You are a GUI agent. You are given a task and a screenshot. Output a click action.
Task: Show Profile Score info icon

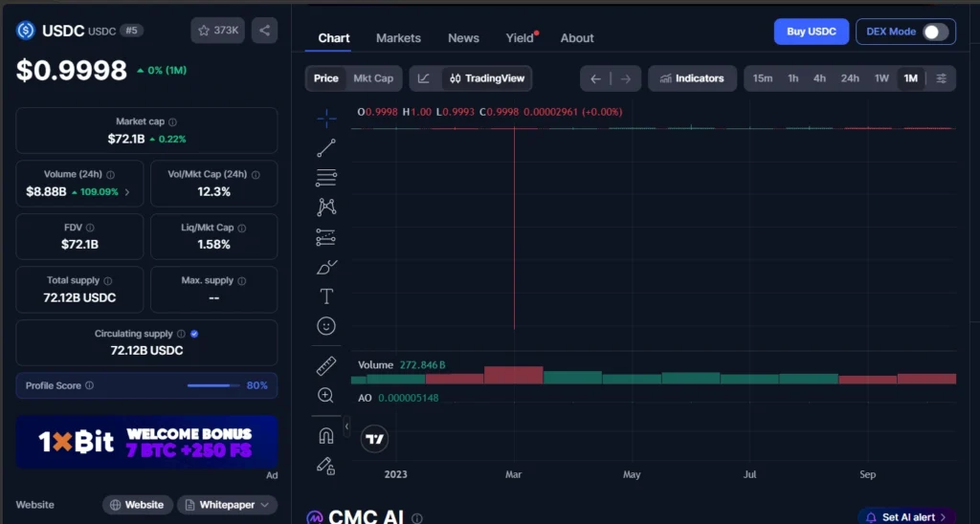click(89, 385)
